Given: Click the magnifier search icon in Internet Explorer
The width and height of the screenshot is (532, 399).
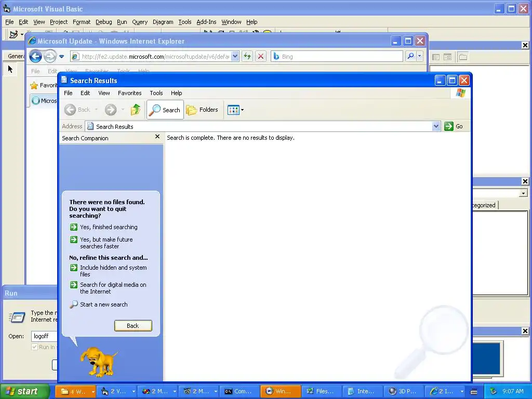Looking at the screenshot, I should [410, 56].
